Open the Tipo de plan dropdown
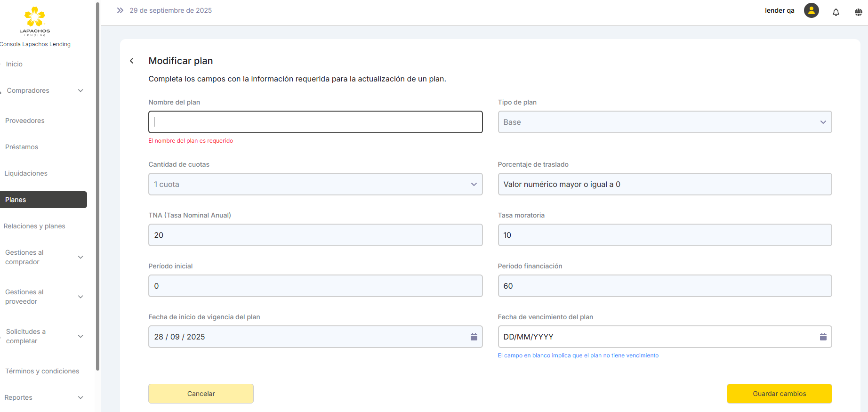 664,122
